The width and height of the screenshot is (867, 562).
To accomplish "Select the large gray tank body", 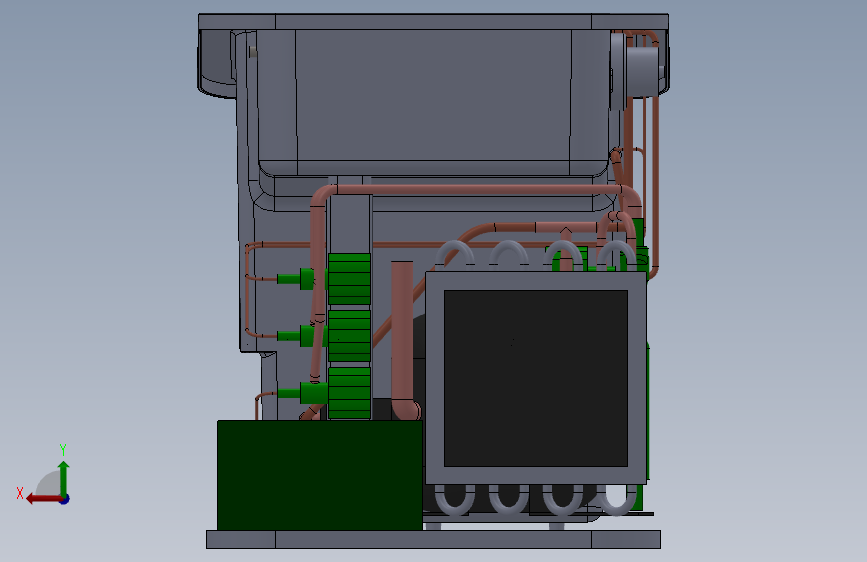I will click(433, 102).
